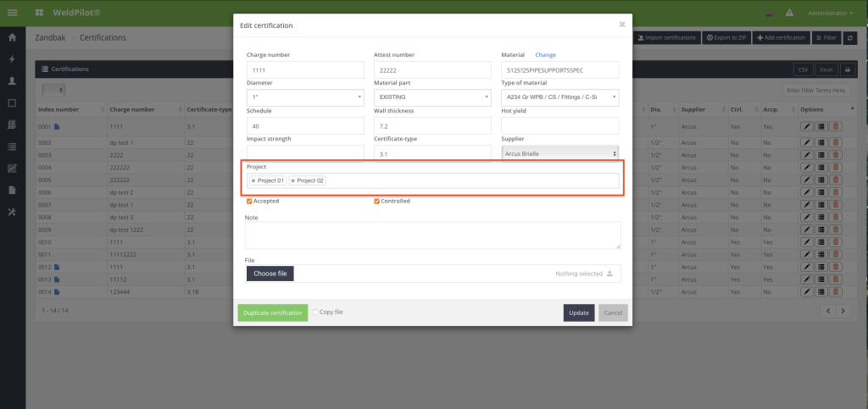This screenshot has height=409, width=868.
Task: Remove the Project 01 tag
Action: (x=253, y=180)
